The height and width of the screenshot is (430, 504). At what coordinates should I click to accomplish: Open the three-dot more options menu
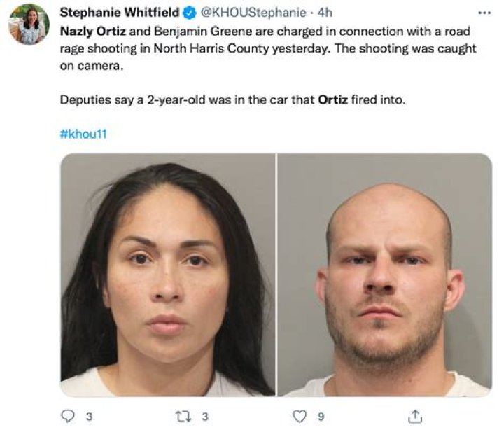click(484, 13)
